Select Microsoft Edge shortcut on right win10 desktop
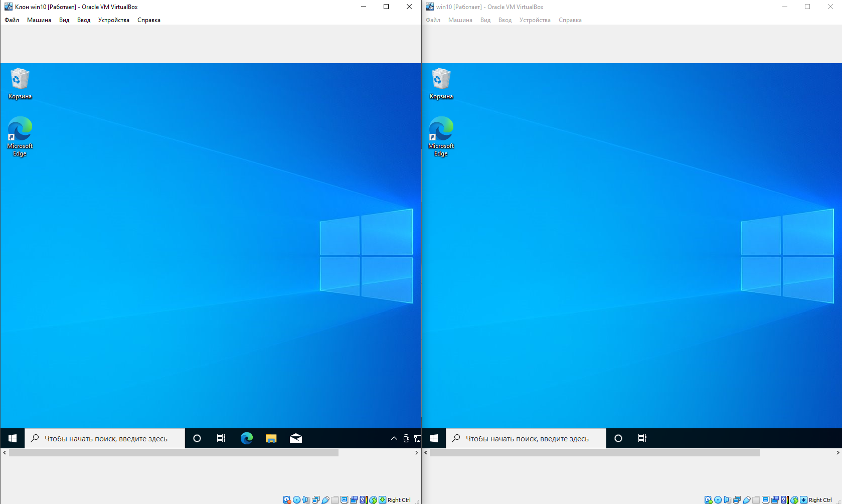842x504 pixels. click(441, 136)
